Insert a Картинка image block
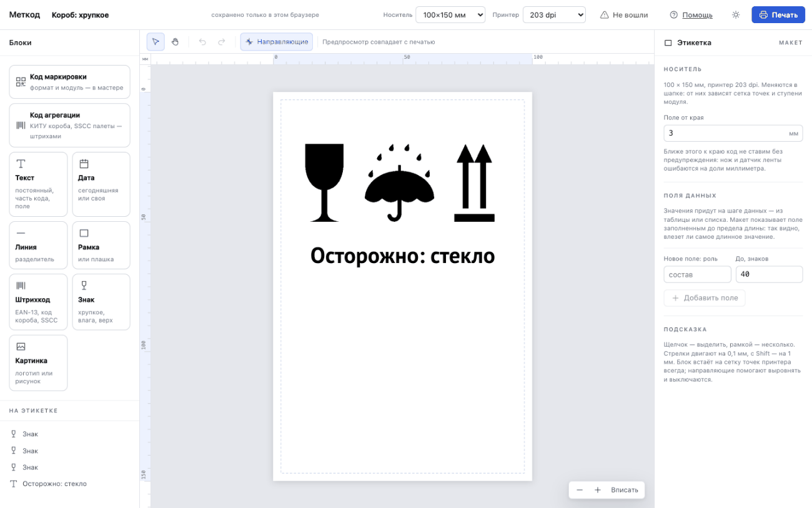This screenshot has width=812, height=508. pos(38,363)
